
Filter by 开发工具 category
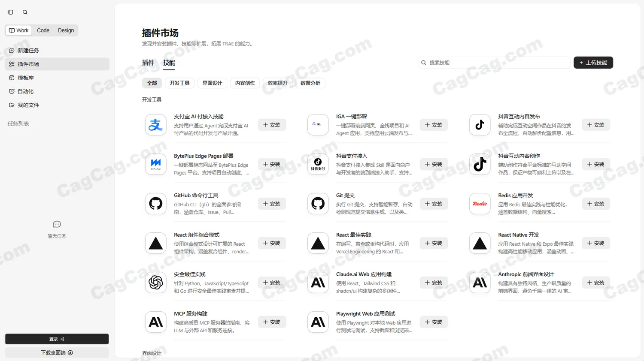point(179,83)
